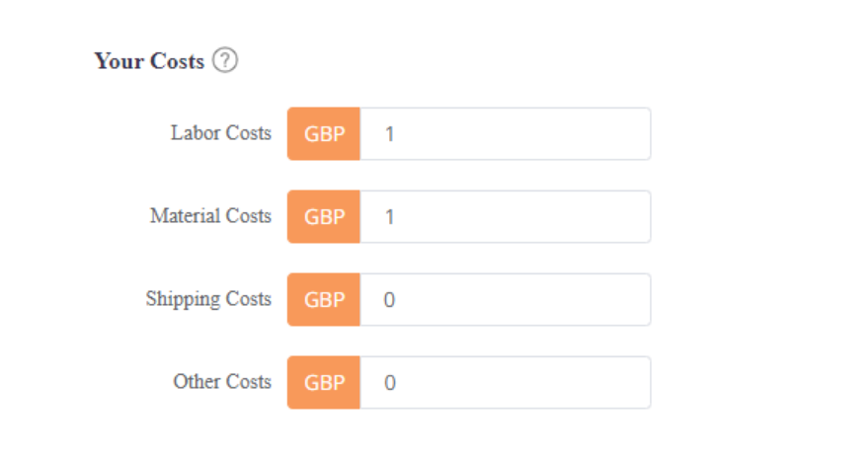The image size is (868, 456).
Task: Click the Your Costs section heading
Action: (x=149, y=61)
